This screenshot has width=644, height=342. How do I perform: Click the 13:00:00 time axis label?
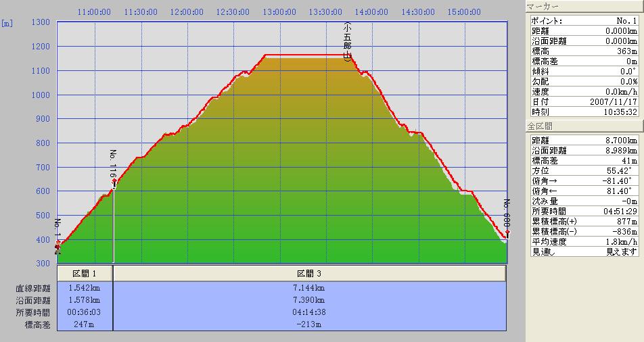pos(279,11)
